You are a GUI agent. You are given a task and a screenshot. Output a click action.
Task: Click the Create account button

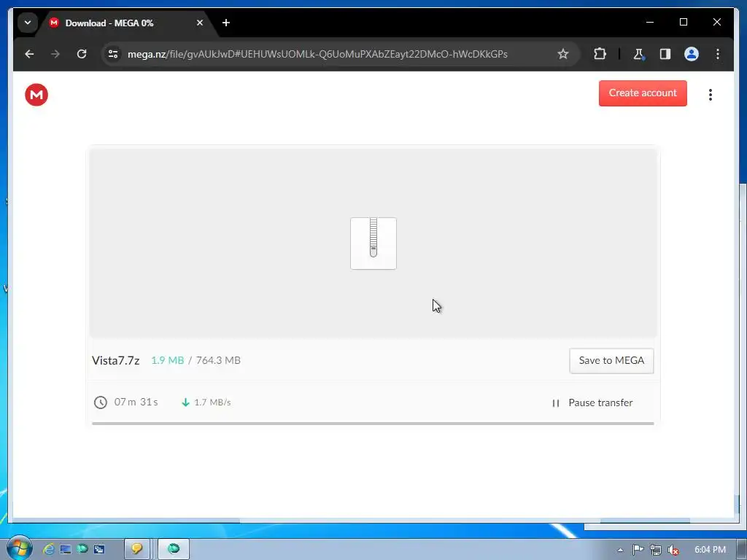click(643, 93)
